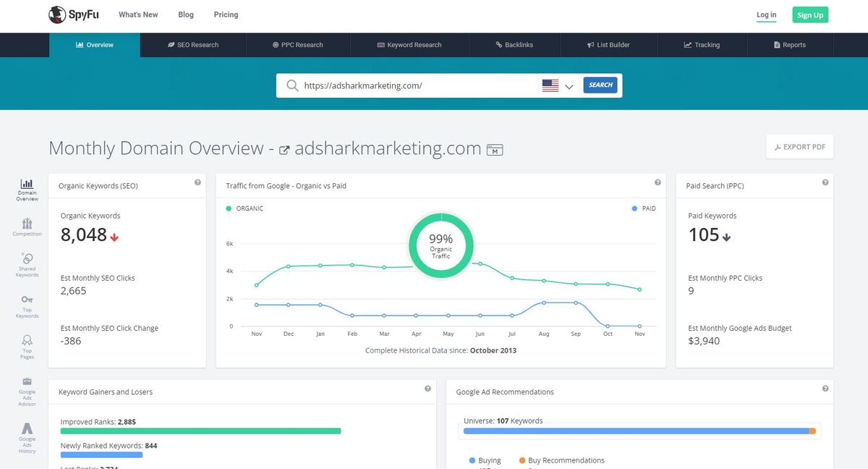
Task: Open Top Keywords in the sidebar
Action: coord(27,306)
